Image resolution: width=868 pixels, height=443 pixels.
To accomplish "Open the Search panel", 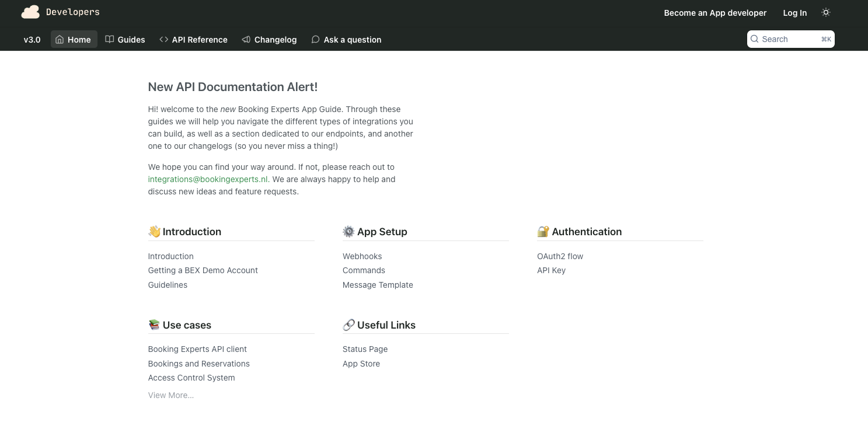I will click(x=790, y=39).
